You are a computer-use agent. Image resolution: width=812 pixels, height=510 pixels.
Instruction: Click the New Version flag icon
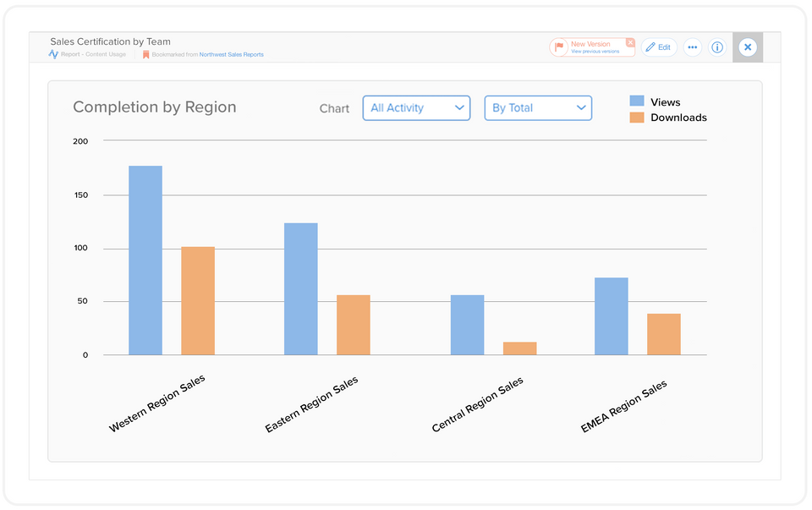[x=559, y=47]
